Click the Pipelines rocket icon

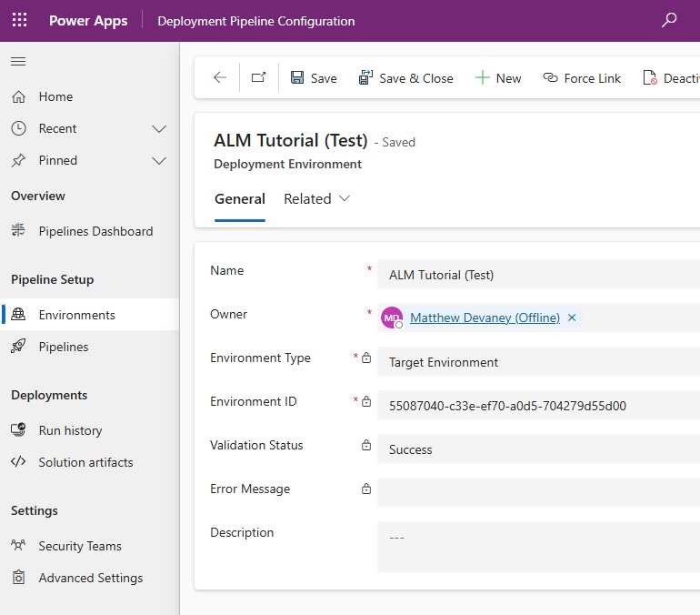tap(18, 346)
